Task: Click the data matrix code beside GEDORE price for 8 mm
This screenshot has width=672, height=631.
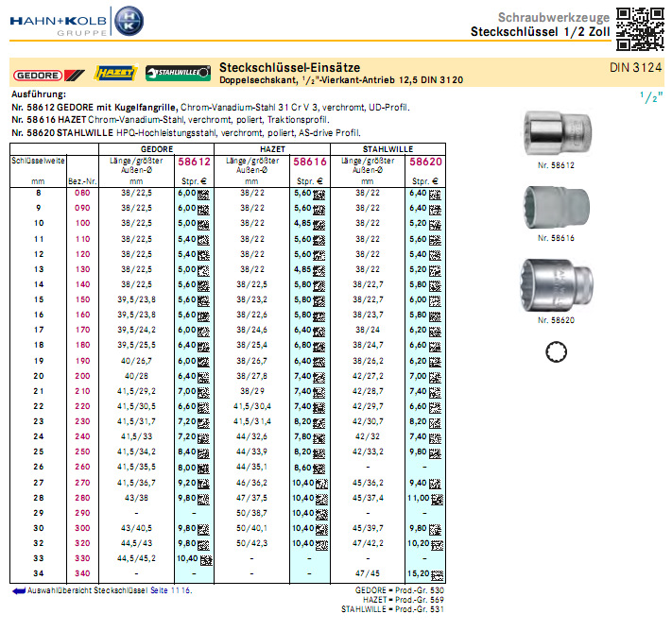Action: pyautogui.click(x=203, y=195)
